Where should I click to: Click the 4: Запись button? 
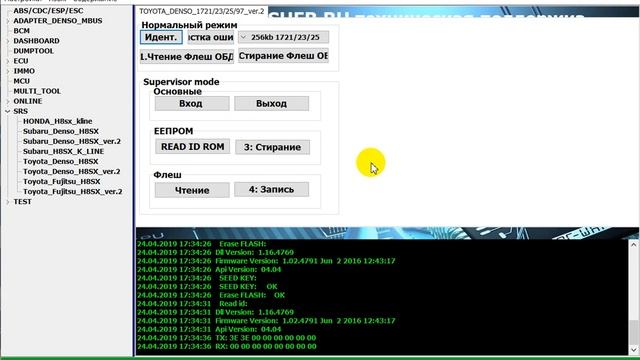pyautogui.click(x=271, y=190)
